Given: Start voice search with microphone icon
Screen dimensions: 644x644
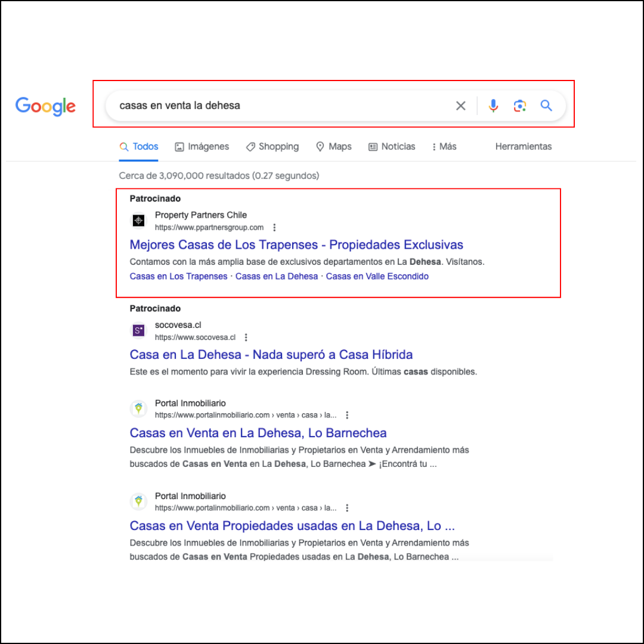Looking at the screenshot, I should (x=493, y=106).
